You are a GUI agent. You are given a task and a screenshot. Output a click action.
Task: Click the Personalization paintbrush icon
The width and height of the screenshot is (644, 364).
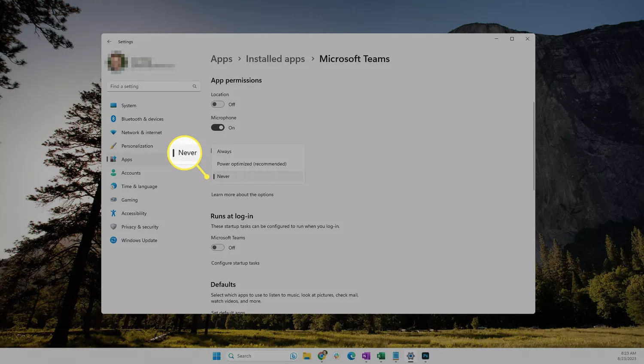(x=113, y=146)
